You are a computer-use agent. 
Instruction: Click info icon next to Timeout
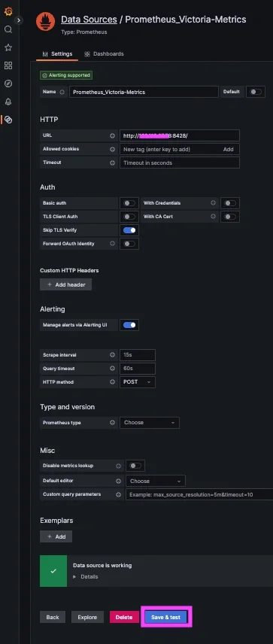(113, 163)
